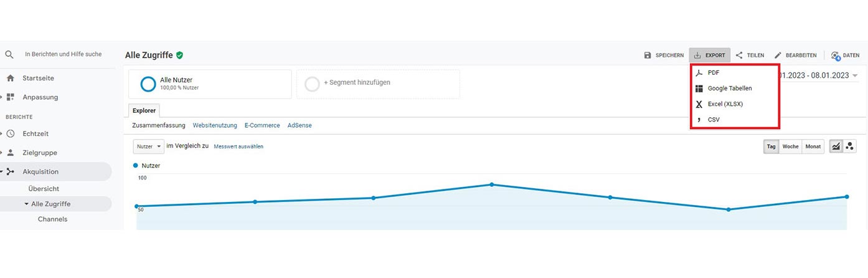Screen dimensions: 868x278
Task: Click the BERICHTE section heading
Action: point(19,117)
